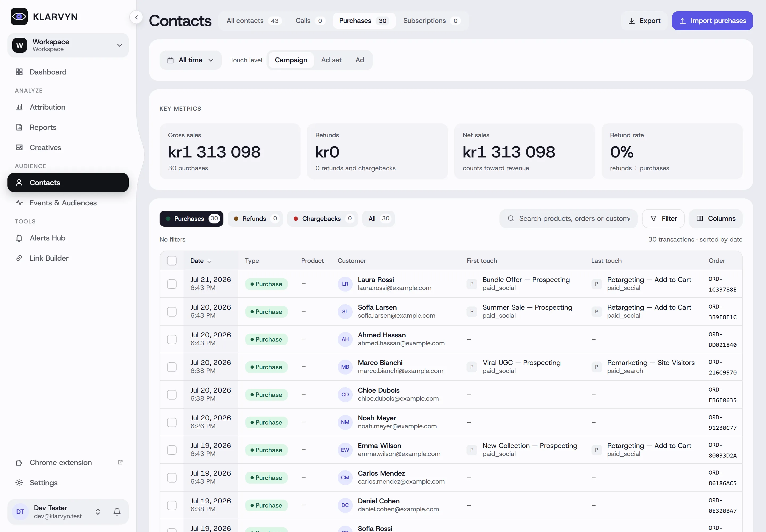Select the Ad touch level option
The height and width of the screenshot is (532, 766).
[x=359, y=60]
